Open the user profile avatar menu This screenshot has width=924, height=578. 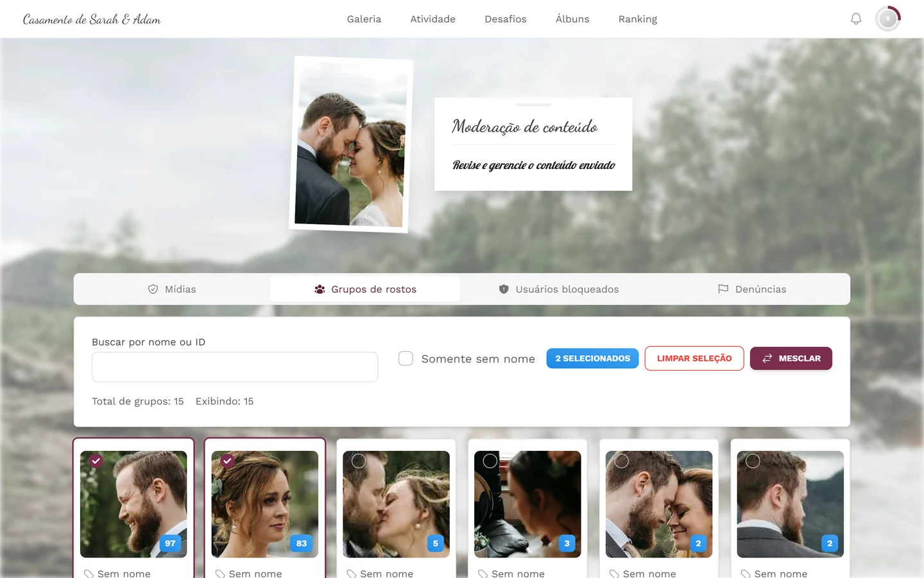click(x=888, y=19)
